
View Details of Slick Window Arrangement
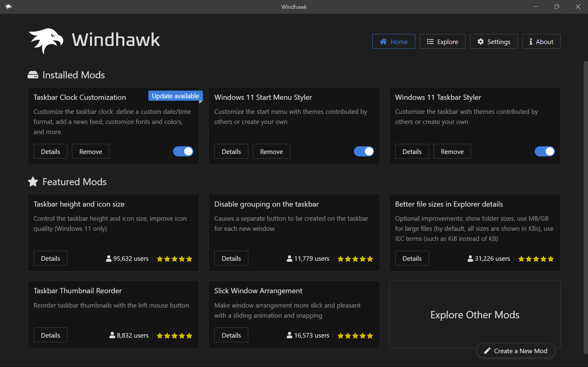(231, 335)
